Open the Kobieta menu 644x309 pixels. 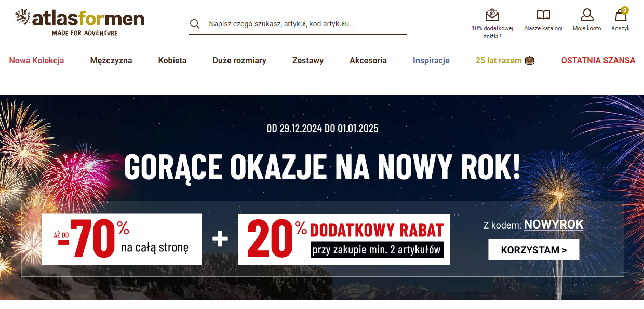pyautogui.click(x=172, y=60)
